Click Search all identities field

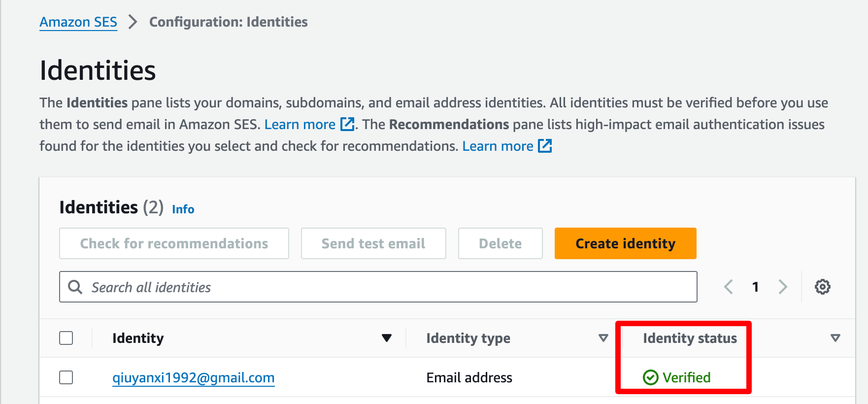point(378,287)
